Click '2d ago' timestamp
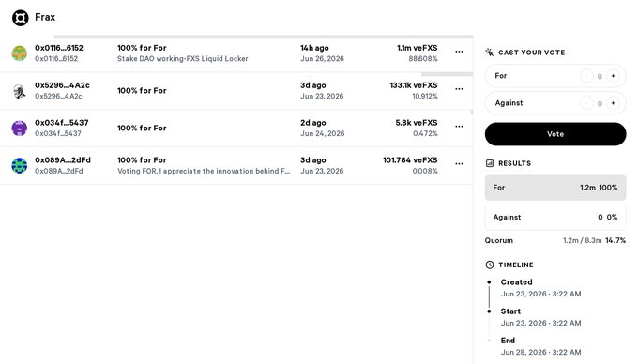Image resolution: width=638 pixels, height=364 pixels. pyautogui.click(x=312, y=122)
